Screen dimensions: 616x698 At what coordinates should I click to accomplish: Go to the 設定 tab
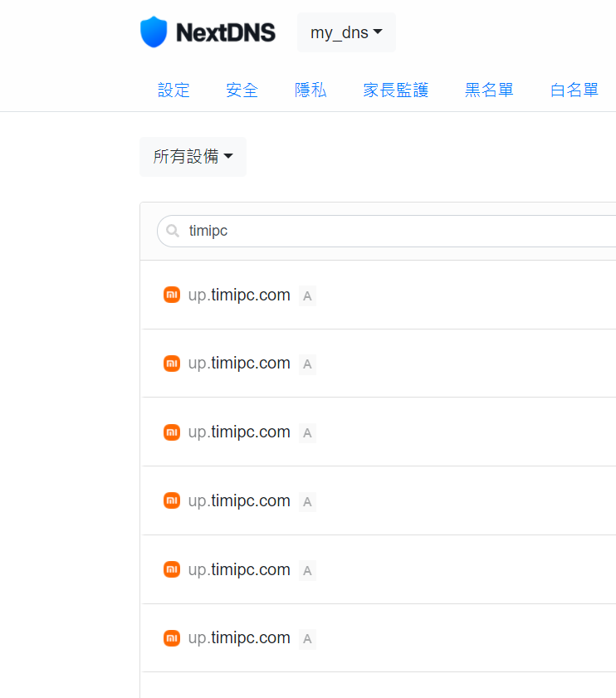[x=174, y=90]
